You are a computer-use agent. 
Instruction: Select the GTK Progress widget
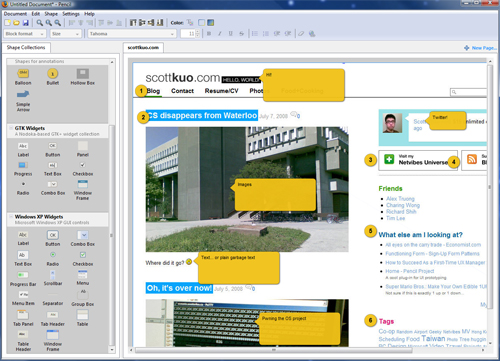(x=23, y=168)
